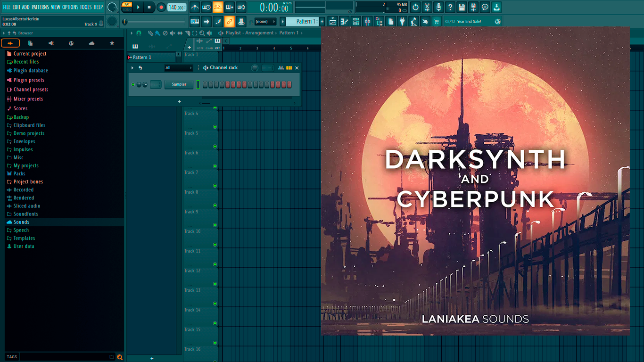Screen dimensions: 644x362
Task: Open the PATTERNS menu
Action: click(40, 7)
